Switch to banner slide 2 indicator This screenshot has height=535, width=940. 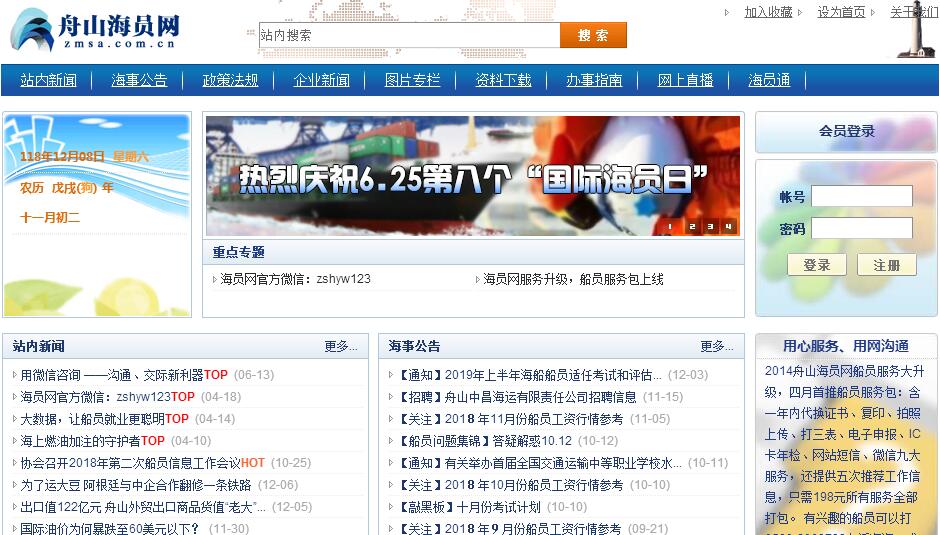689,227
